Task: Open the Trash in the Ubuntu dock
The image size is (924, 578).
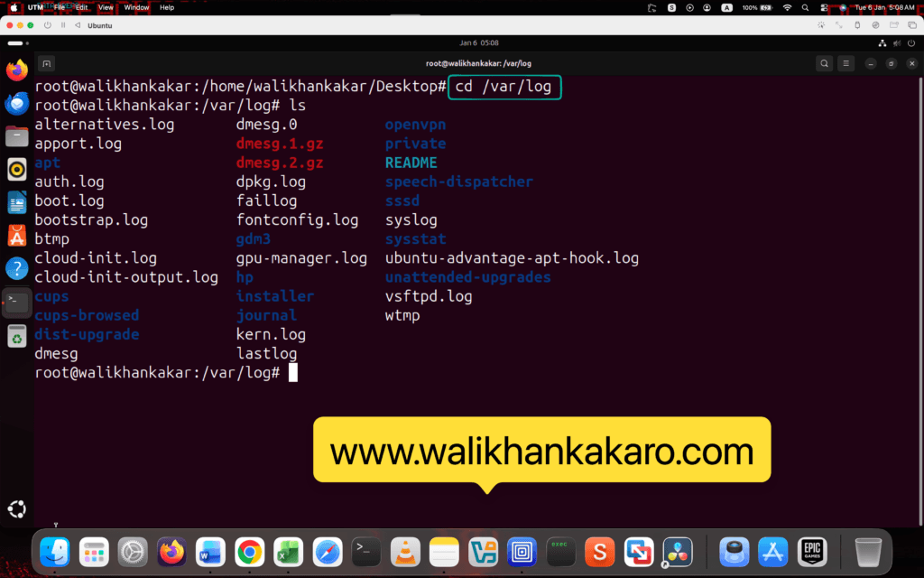Action: point(16,337)
